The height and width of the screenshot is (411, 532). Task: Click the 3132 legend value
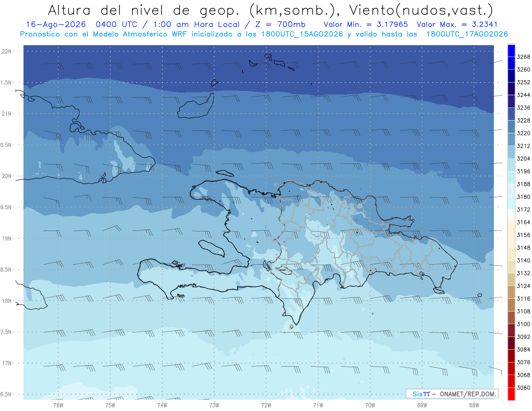523,273
